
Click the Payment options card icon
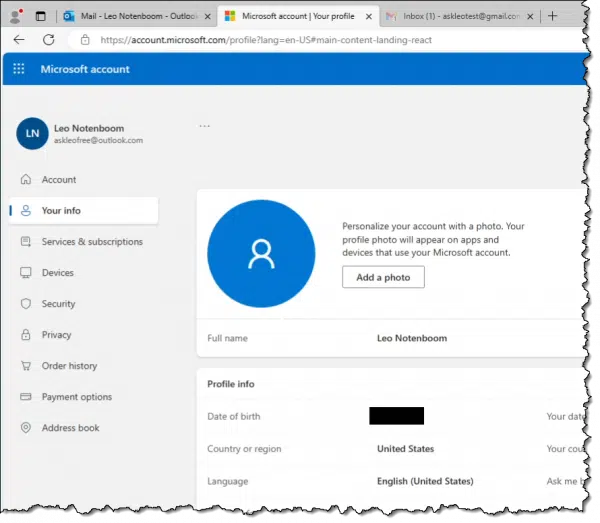click(26, 396)
